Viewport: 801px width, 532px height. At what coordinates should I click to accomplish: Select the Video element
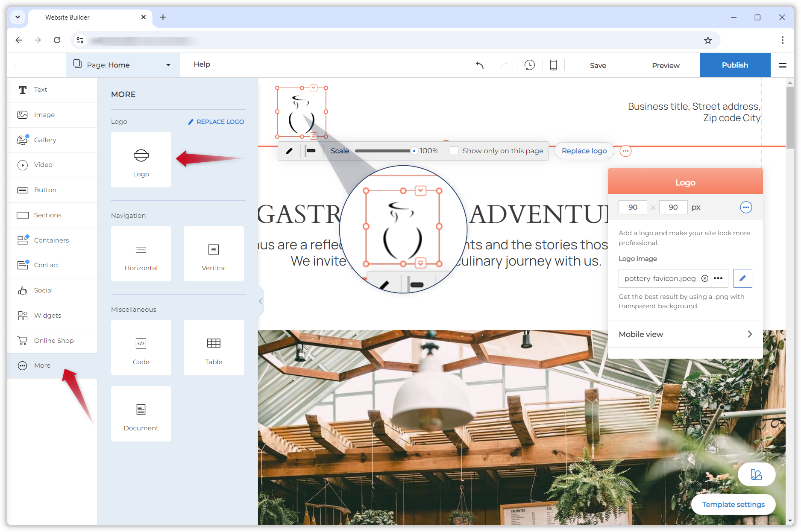tap(43, 165)
